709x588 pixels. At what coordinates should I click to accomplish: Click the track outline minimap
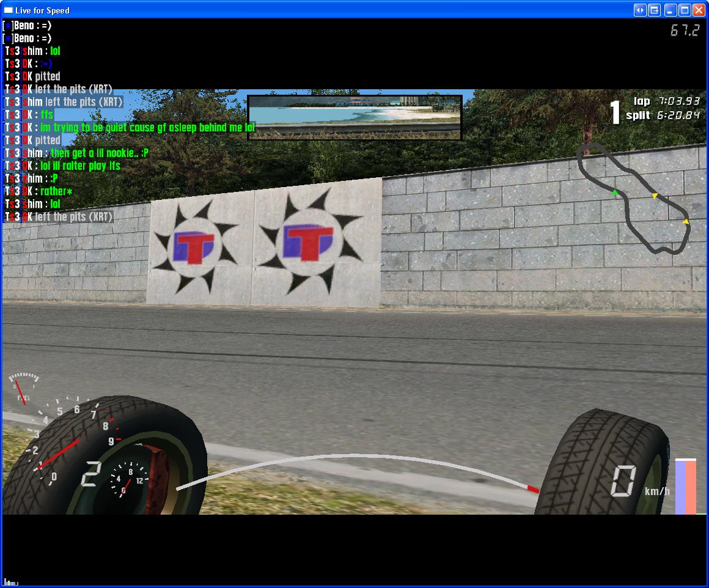coord(633,199)
